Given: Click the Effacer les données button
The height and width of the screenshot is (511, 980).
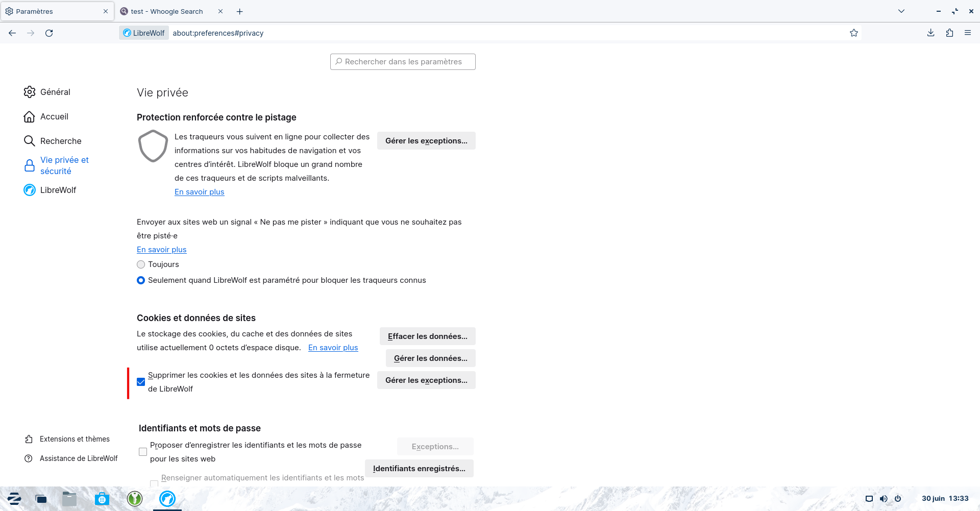Looking at the screenshot, I should click(427, 336).
